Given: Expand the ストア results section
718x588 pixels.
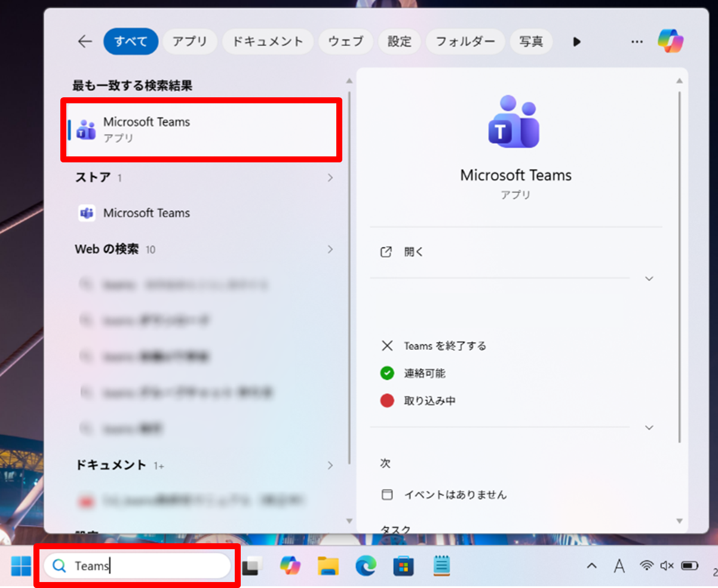Looking at the screenshot, I should [330, 178].
